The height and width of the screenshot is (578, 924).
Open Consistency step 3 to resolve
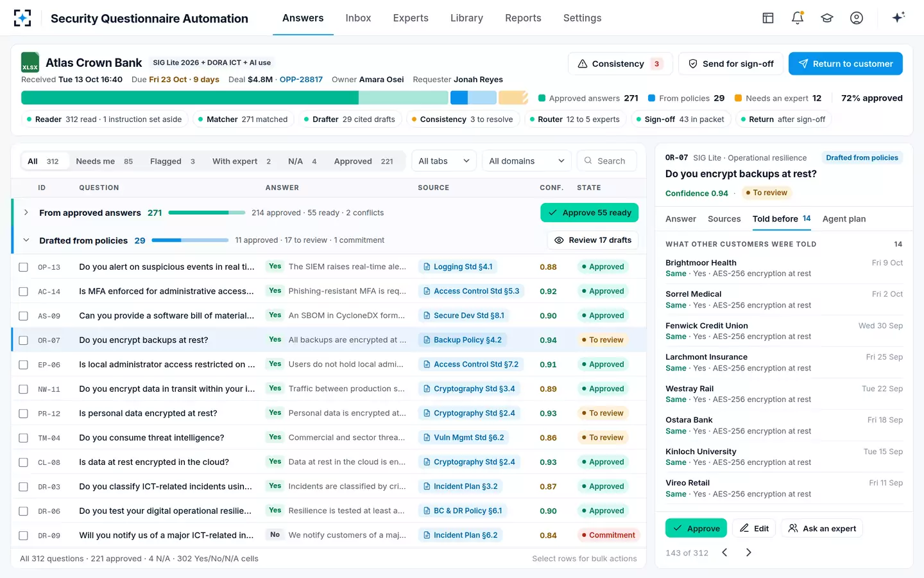coord(462,119)
